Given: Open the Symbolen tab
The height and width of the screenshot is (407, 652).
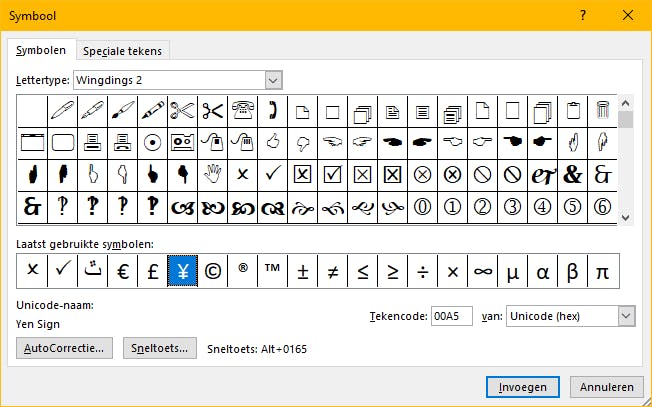Looking at the screenshot, I should 41,50.
